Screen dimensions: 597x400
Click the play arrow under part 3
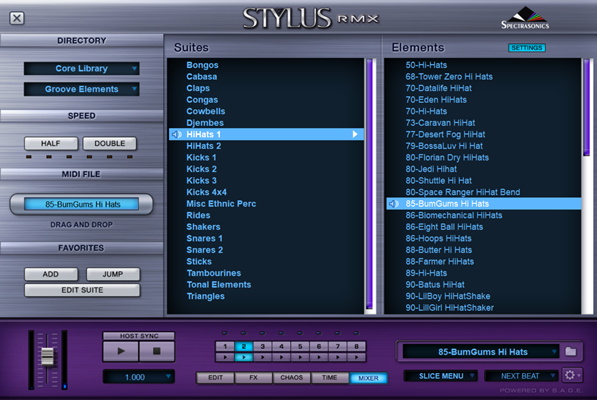click(262, 357)
